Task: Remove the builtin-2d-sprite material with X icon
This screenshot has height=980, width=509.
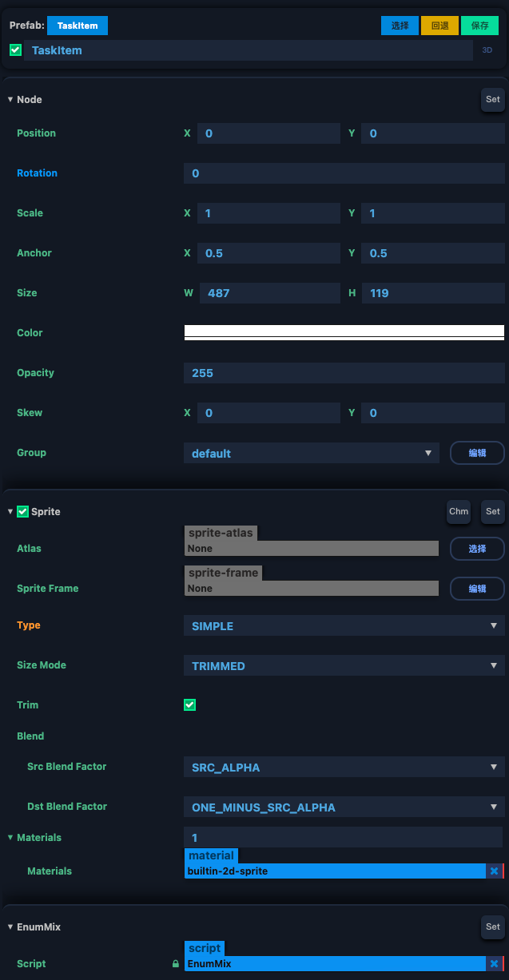Action: click(x=494, y=871)
